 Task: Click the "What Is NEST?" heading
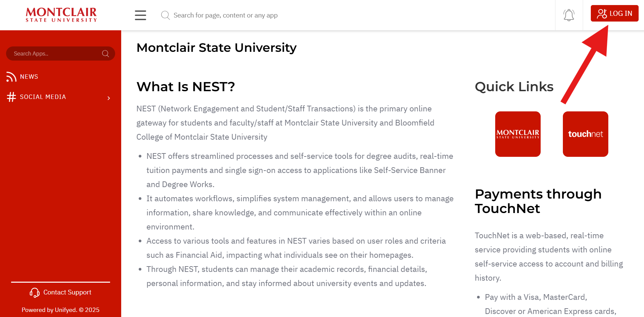(185, 87)
